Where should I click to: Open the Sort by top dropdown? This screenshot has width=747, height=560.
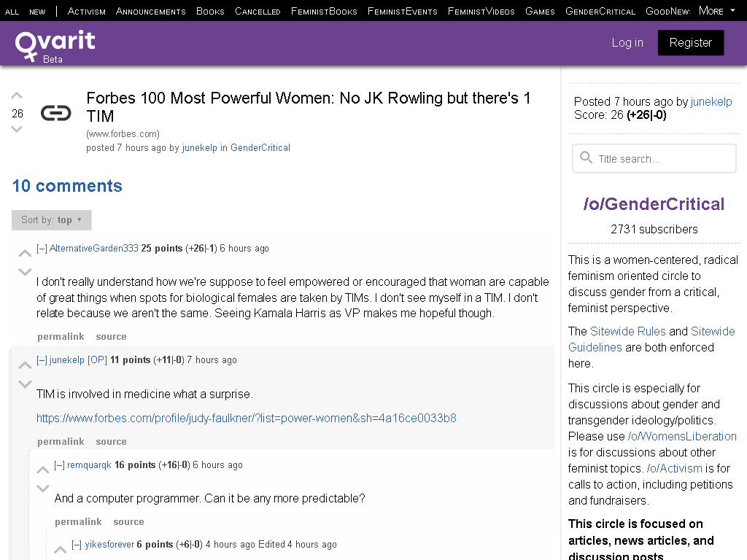point(52,220)
